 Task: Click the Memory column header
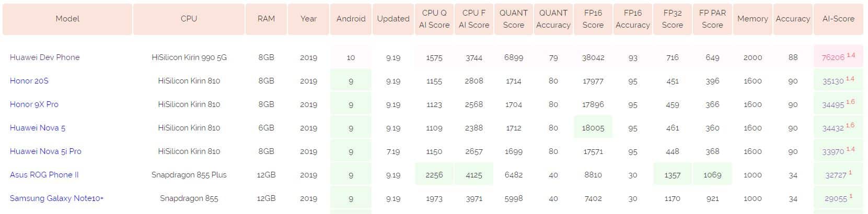(x=753, y=19)
